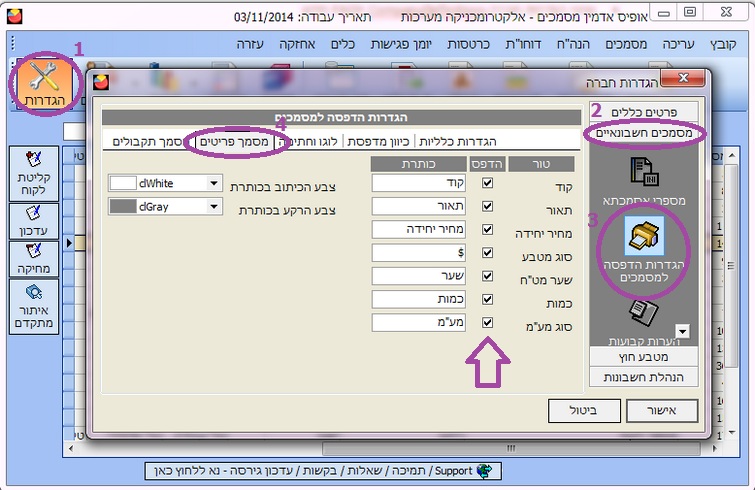Uncheck the print checkbox for קוד

coord(488,183)
